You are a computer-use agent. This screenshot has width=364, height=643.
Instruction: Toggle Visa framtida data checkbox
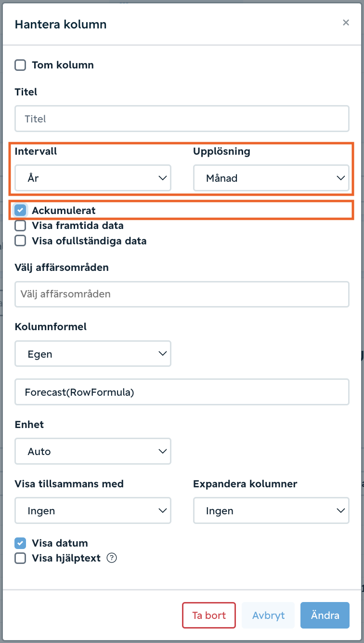pos(20,226)
